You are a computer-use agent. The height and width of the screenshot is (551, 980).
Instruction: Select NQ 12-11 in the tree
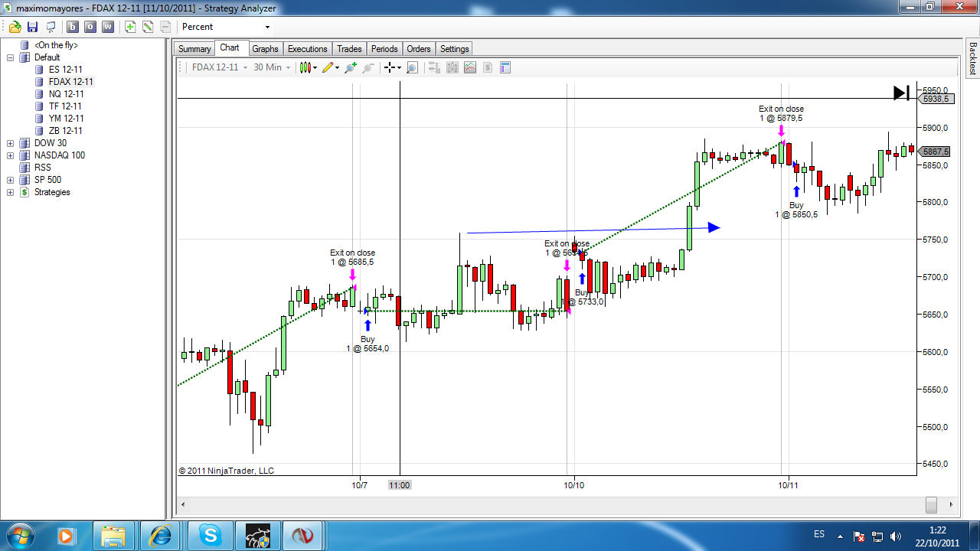point(66,94)
